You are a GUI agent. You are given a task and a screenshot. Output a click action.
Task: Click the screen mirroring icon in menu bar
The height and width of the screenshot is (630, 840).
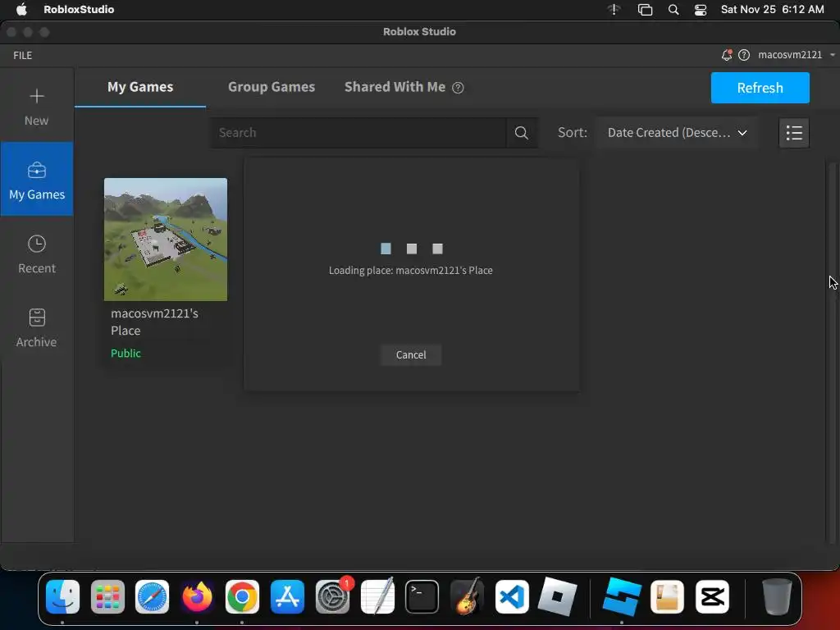pos(645,10)
